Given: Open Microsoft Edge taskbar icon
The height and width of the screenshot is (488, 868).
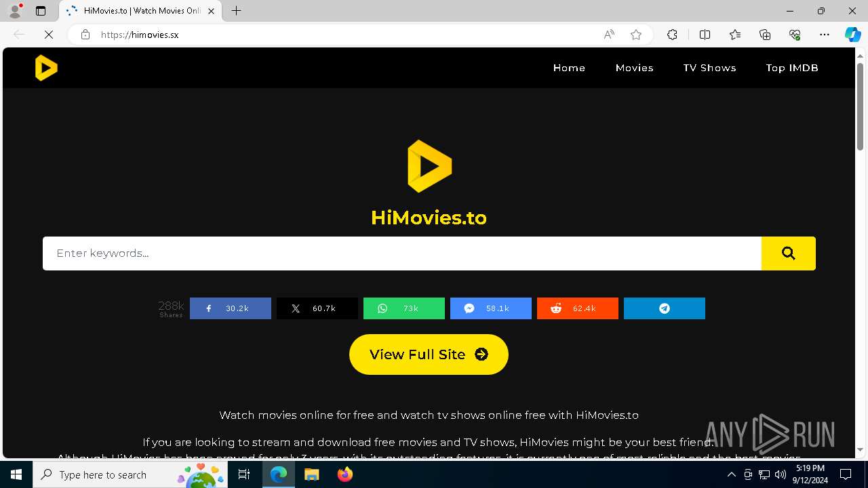Looking at the screenshot, I should click(x=279, y=474).
